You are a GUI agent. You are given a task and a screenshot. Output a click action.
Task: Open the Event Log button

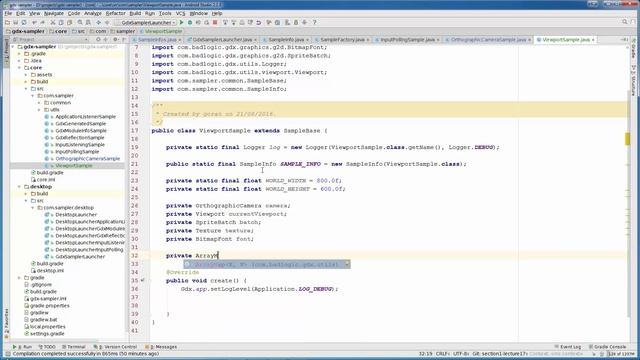(568, 347)
